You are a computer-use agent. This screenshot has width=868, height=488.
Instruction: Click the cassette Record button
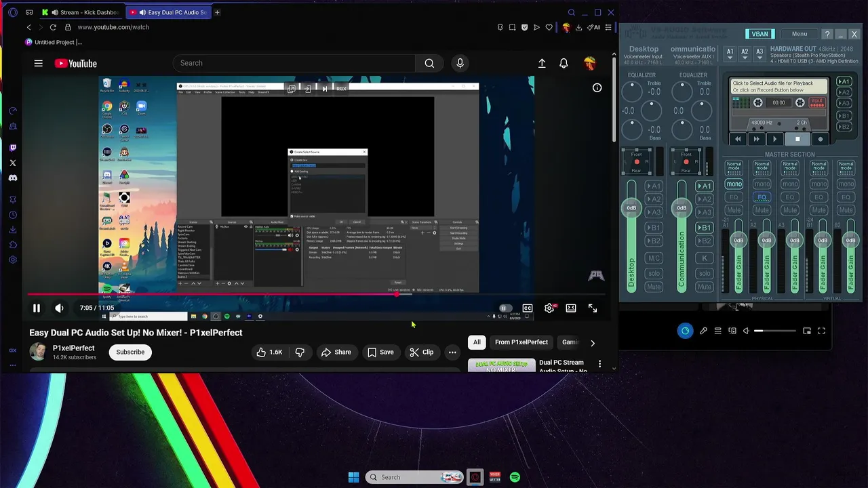820,139
